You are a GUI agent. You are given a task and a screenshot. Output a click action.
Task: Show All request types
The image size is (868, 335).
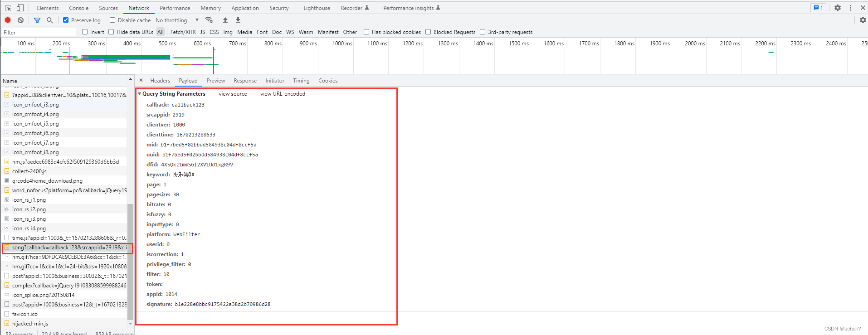click(161, 32)
